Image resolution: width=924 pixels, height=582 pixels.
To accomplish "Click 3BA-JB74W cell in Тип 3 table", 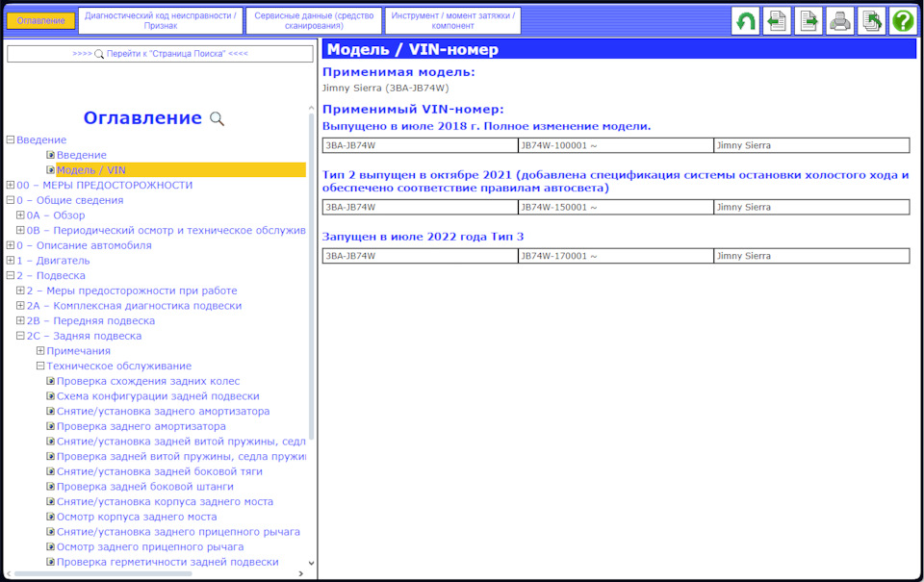I will [x=421, y=256].
